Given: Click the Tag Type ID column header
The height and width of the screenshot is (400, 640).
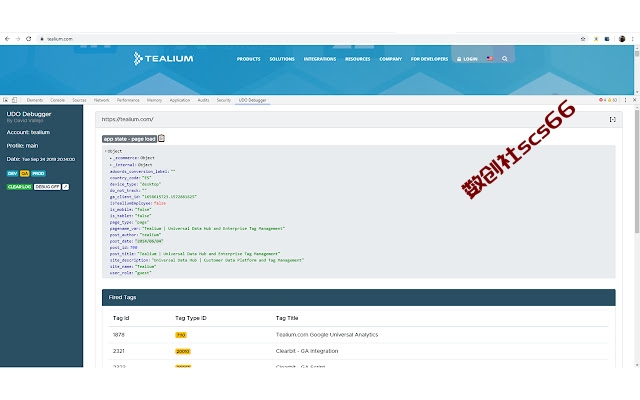Looking at the screenshot, I should point(191,318).
